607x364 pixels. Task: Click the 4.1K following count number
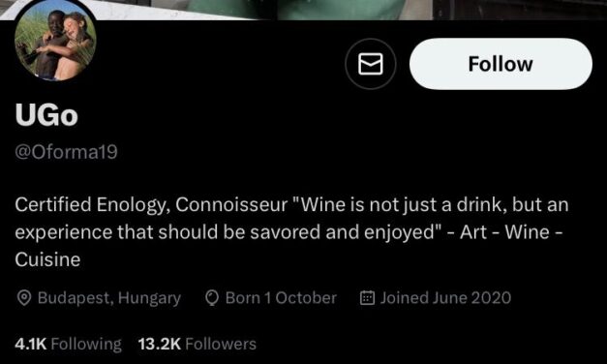pos(31,344)
